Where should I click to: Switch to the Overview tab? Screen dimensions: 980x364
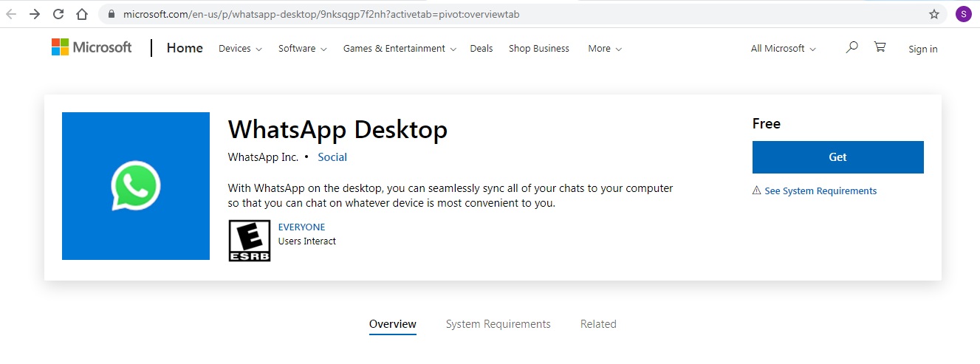pyautogui.click(x=393, y=324)
